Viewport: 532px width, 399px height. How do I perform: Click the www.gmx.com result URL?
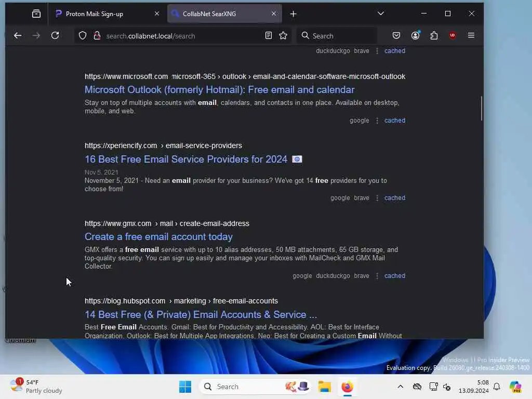pos(167,223)
